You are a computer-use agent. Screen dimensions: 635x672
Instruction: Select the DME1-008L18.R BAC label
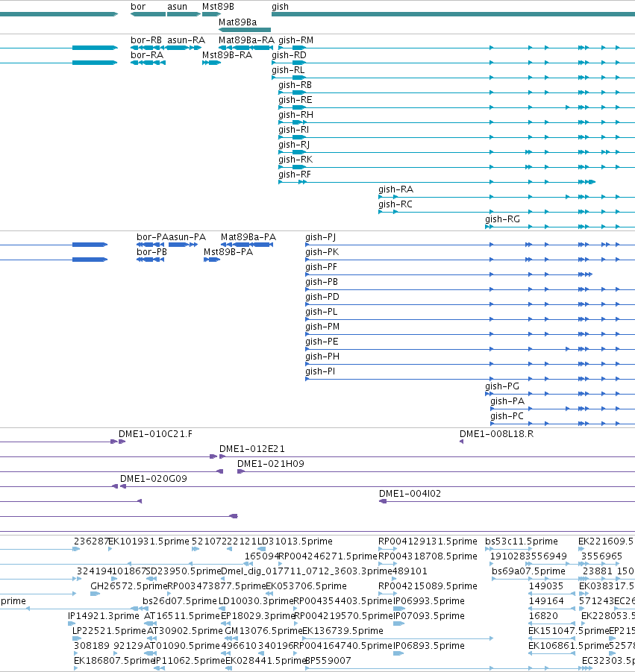coord(496,434)
